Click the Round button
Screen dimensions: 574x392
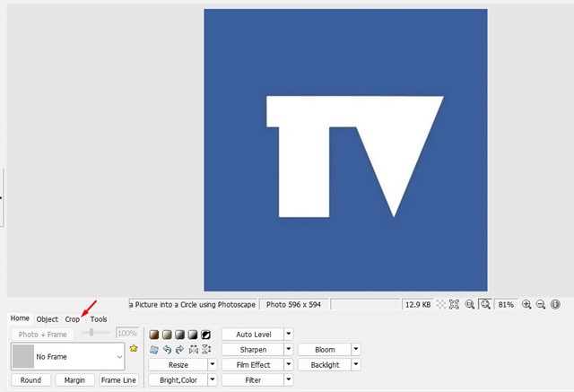30,380
